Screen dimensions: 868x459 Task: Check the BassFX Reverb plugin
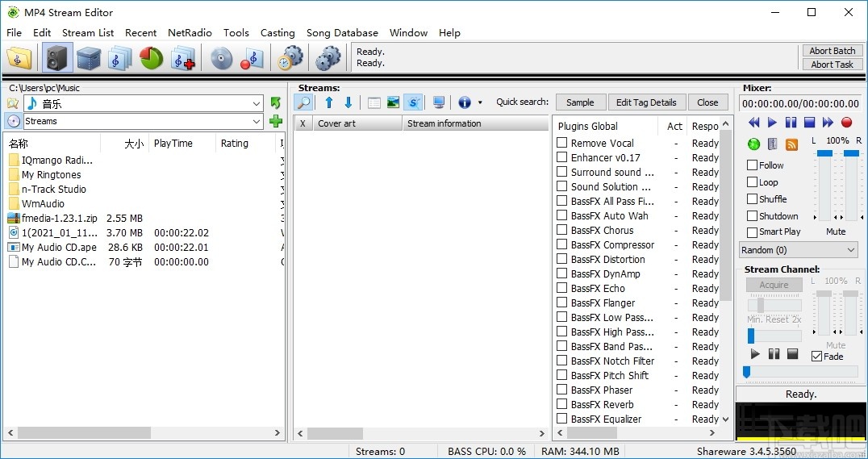[562, 404]
